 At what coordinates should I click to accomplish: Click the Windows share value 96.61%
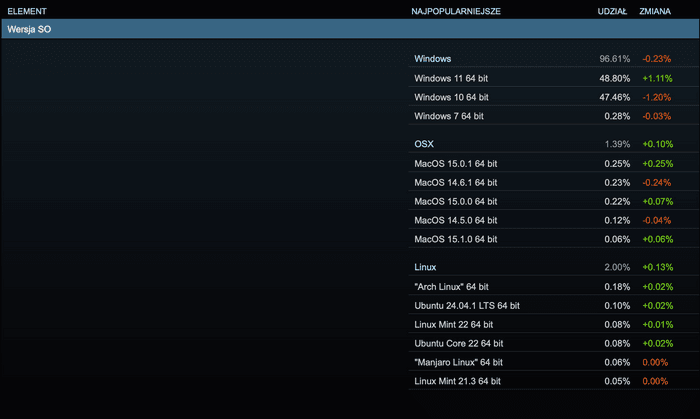pyautogui.click(x=615, y=58)
